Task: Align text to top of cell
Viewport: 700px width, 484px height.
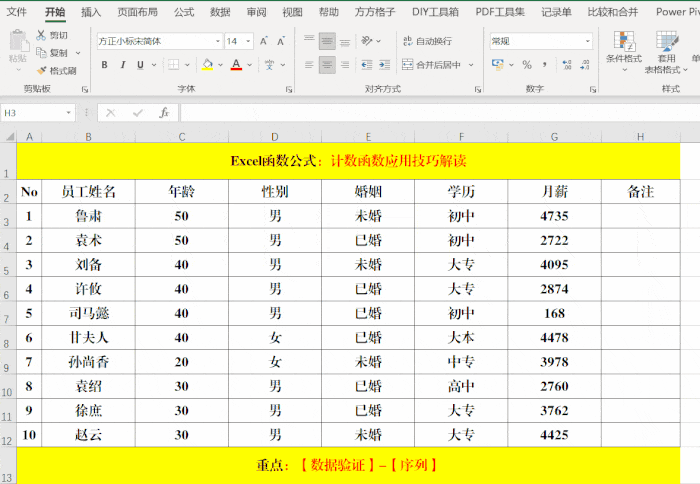Action: pyautogui.click(x=309, y=41)
